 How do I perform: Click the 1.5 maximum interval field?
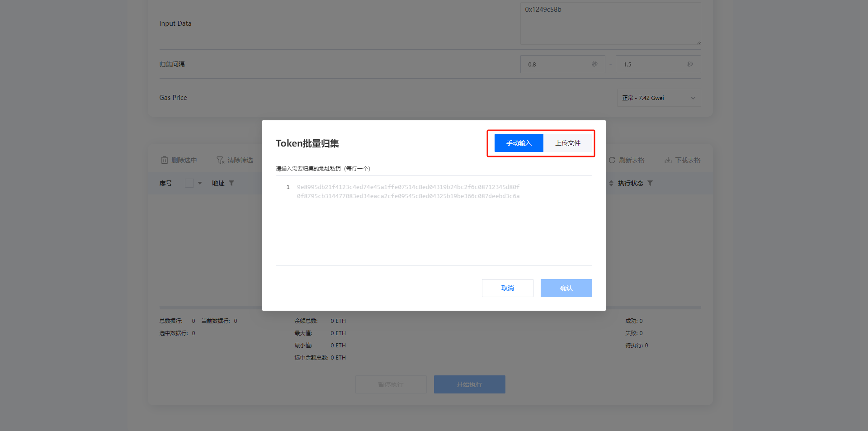[x=654, y=64]
